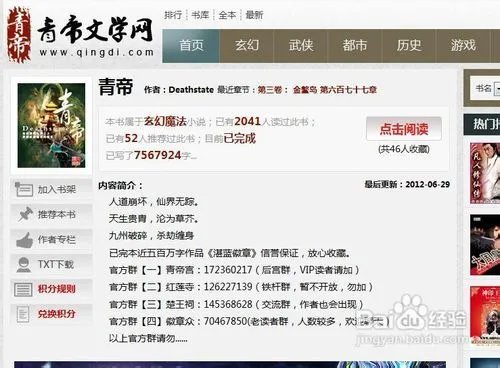Open the 最新 latest link

coord(254,15)
